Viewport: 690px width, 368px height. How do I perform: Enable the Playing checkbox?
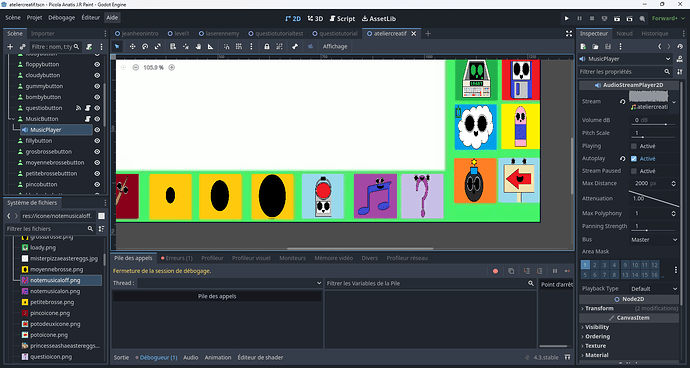tap(634, 146)
